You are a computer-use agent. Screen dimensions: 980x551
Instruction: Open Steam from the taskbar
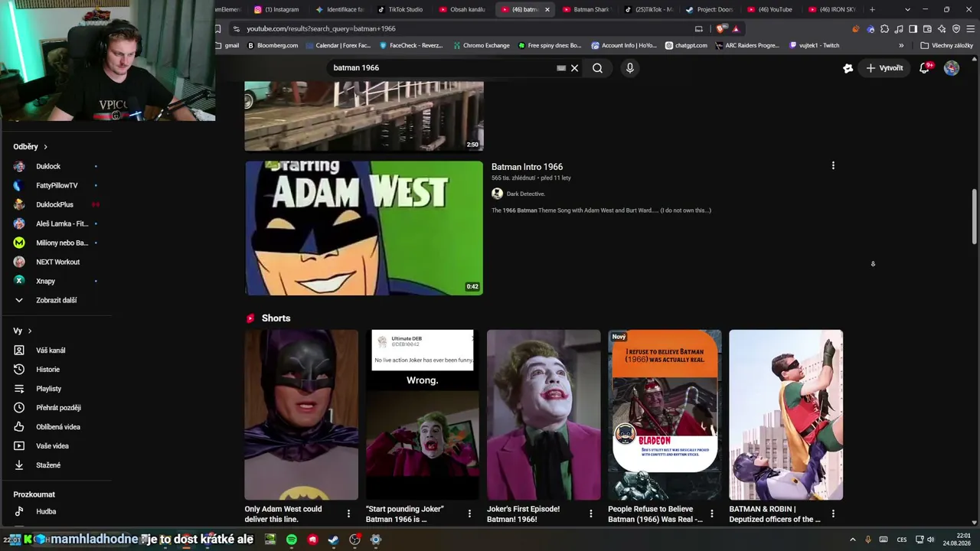[x=333, y=540]
